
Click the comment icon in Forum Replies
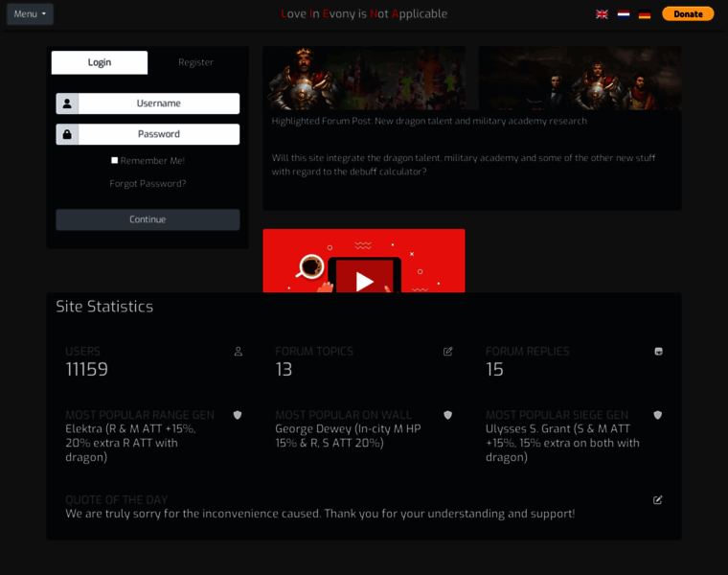(658, 352)
